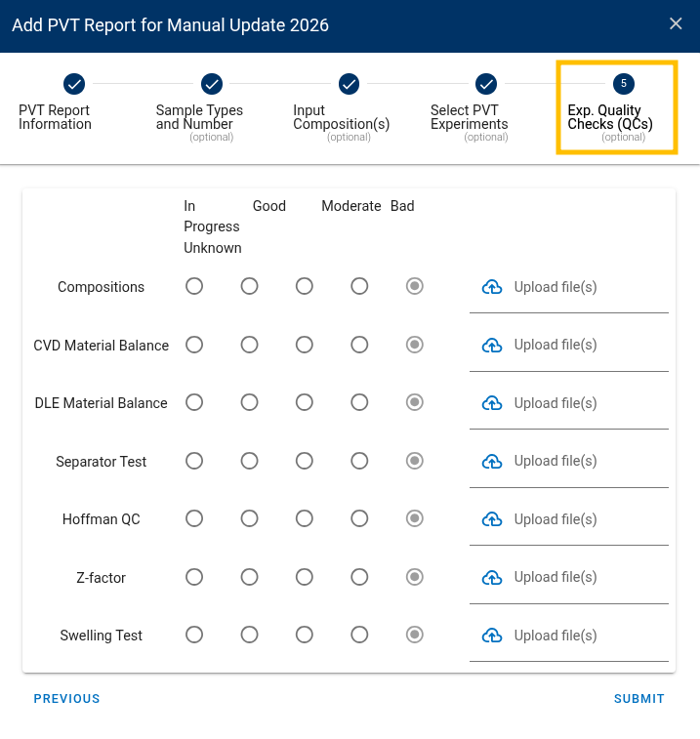Click the upload cloud icon for Z-factor
Image resolution: width=700 pixels, height=739 pixels.
click(x=492, y=577)
